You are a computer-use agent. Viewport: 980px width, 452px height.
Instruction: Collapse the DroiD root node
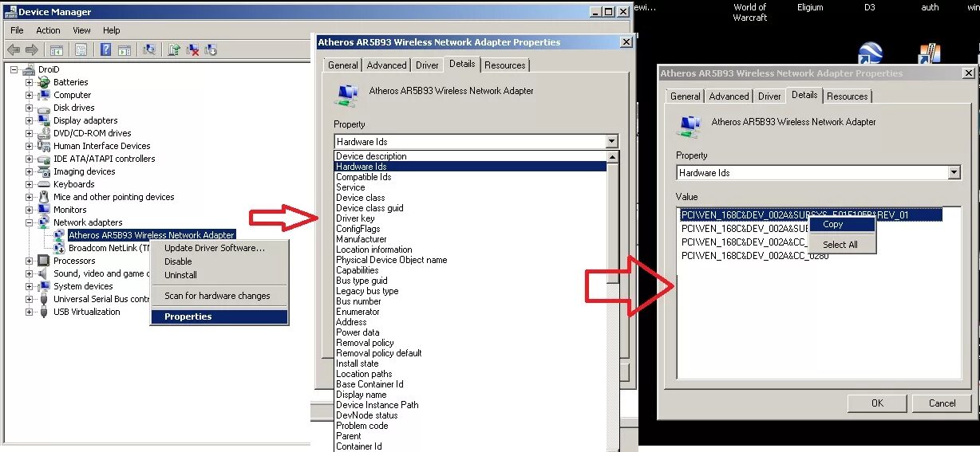(14, 69)
